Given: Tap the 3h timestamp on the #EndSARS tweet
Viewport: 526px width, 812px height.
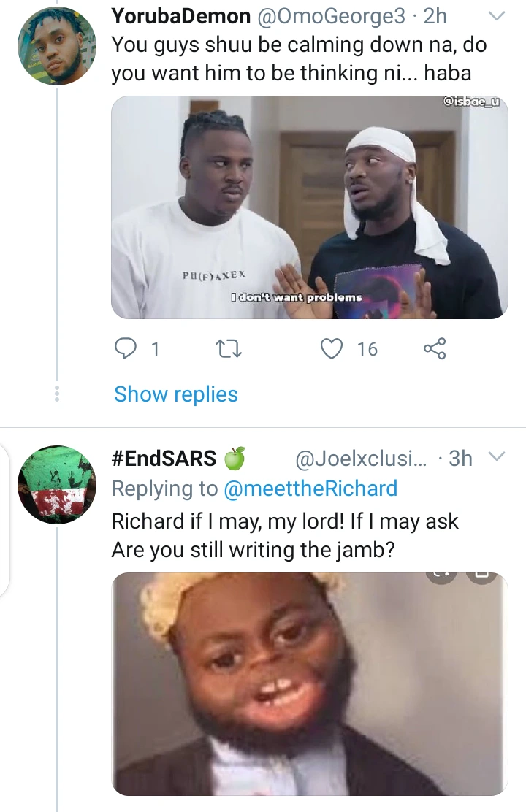Looking at the screenshot, I should click(460, 459).
